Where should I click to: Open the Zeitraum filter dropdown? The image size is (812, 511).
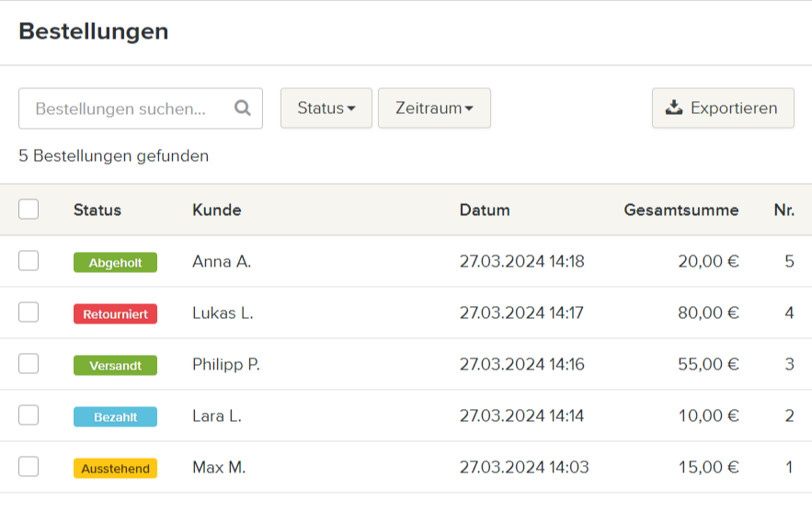tap(434, 108)
